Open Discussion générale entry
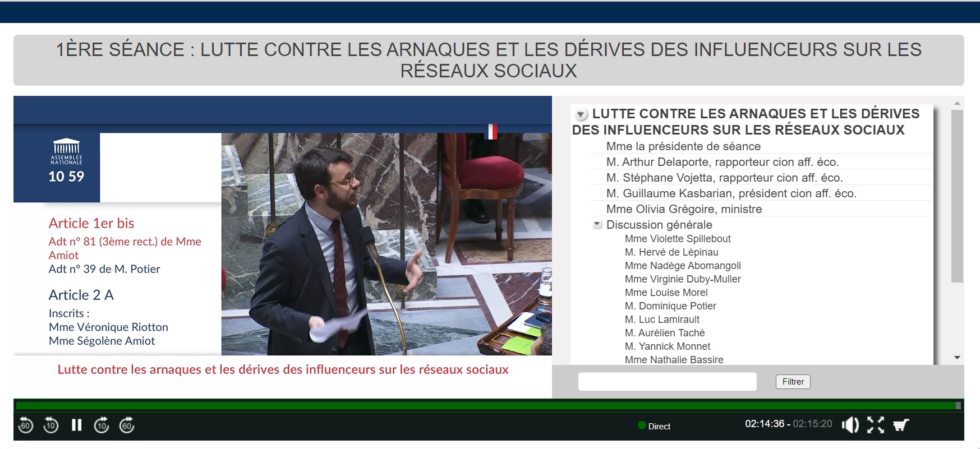This screenshot has width=980, height=449. point(659,225)
